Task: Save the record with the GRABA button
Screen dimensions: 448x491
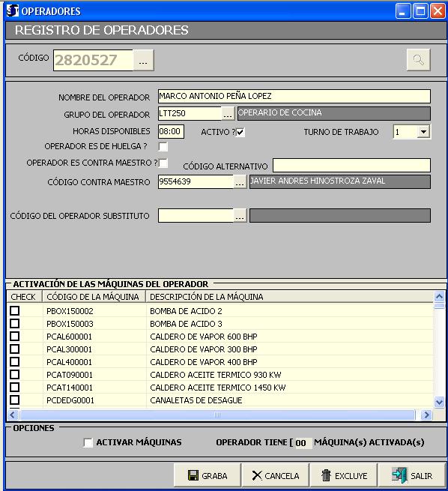Action: 208,476
